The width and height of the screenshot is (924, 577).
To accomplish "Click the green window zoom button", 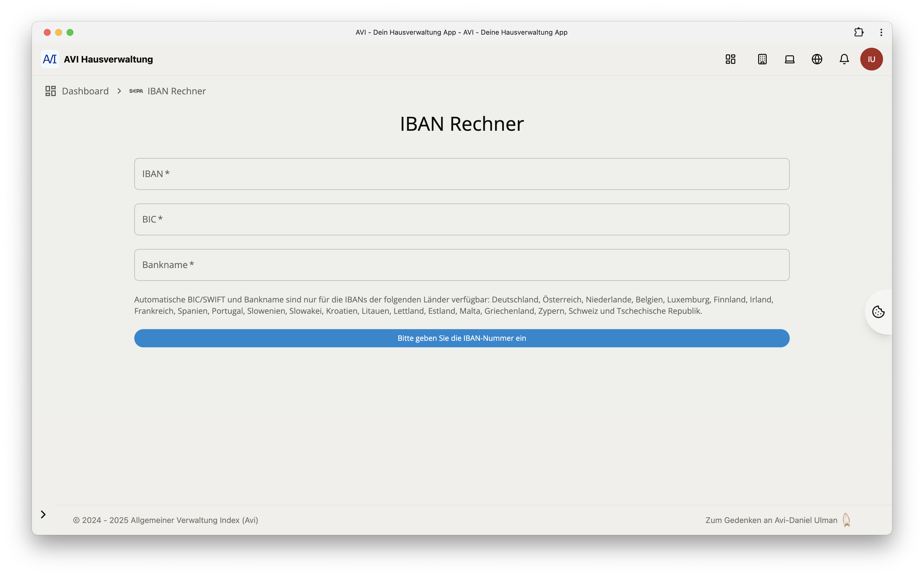I will click(70, 32).
